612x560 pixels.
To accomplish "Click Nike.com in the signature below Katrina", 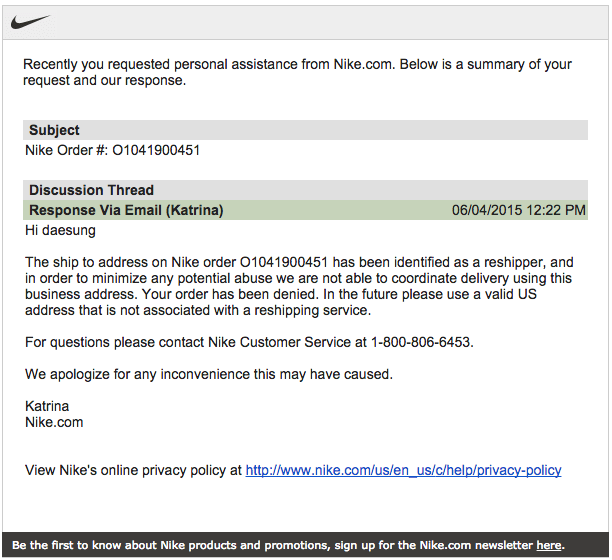I will pos(54,422).
